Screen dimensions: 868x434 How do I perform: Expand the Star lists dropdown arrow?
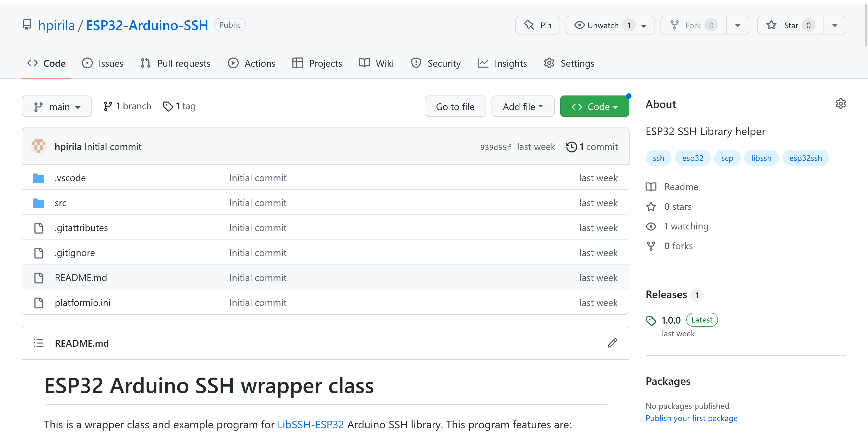tap(835, 25)
